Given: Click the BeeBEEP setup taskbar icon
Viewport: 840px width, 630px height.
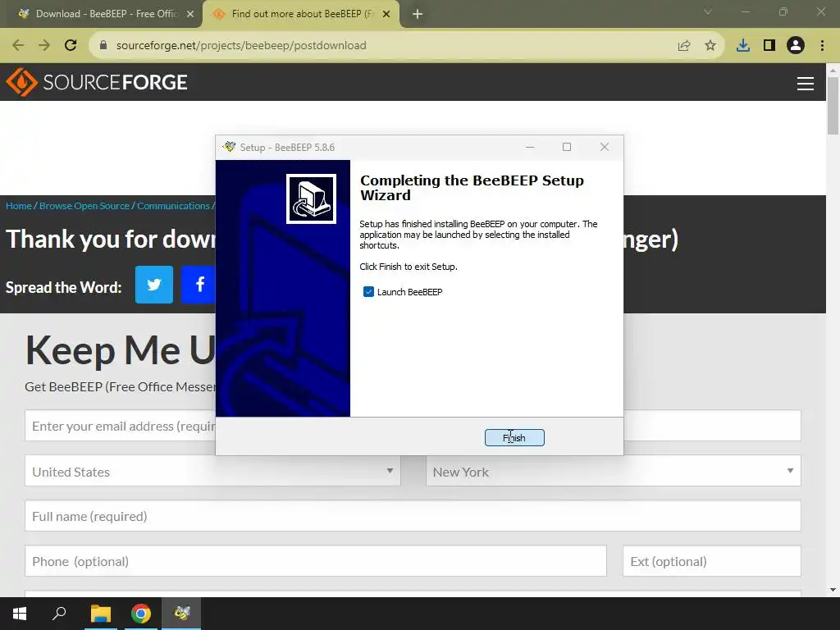Looking at the screenshot, I should (x=181, y=614).
